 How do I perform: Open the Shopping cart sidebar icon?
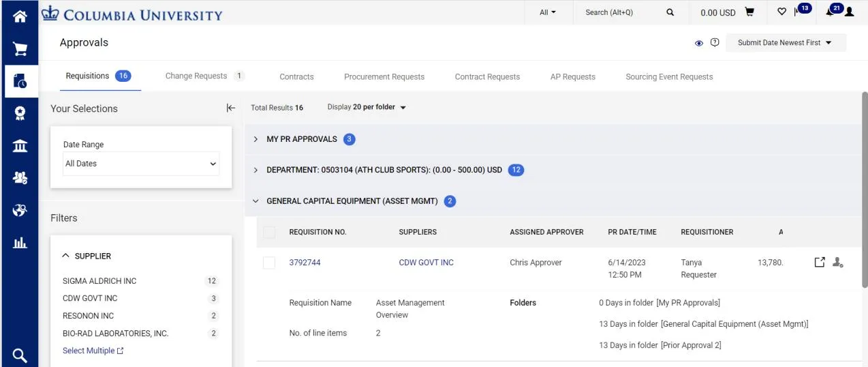click(20, 49)
